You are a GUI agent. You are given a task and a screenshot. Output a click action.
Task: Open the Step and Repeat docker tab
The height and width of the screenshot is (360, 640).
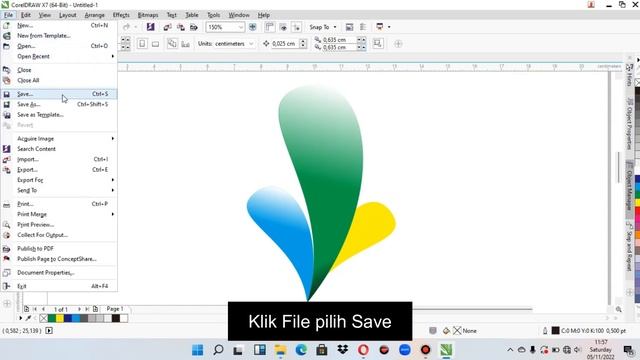pyautogui.click(x=630, y=246)
